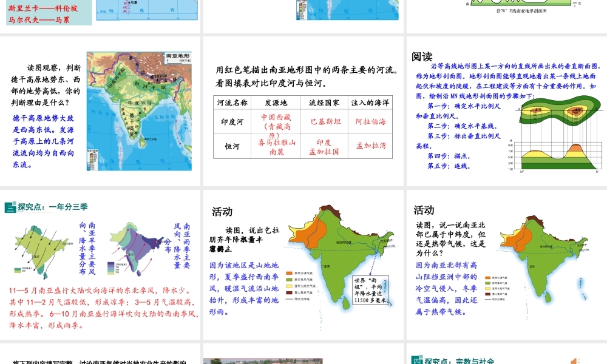Click the red 马尔代夫——马累 text
This screenshot has width=607, height=364.
coord(39,19)
